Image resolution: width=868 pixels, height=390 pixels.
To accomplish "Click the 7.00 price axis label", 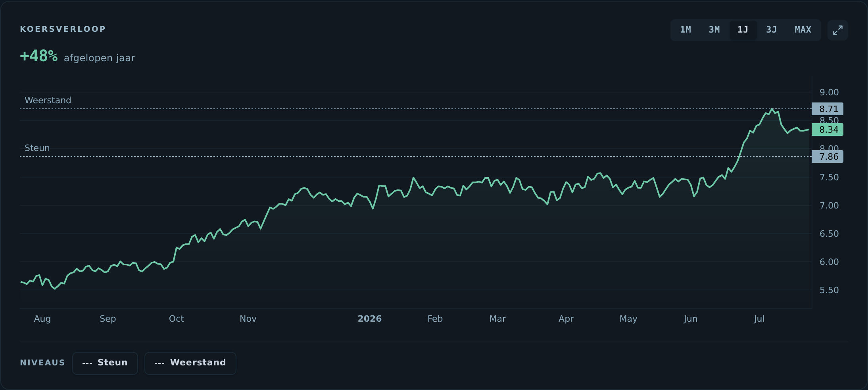I will (829, 206).
